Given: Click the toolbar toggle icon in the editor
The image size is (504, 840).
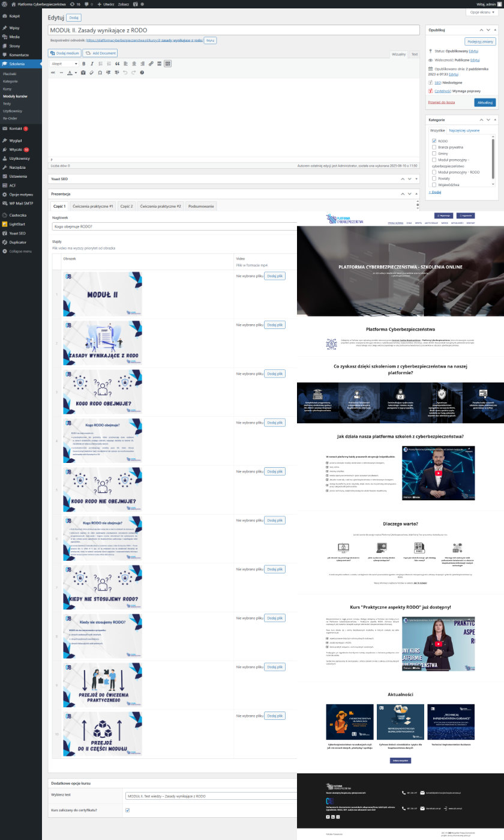Looking at the screenshot, I should tap(167, 64).
